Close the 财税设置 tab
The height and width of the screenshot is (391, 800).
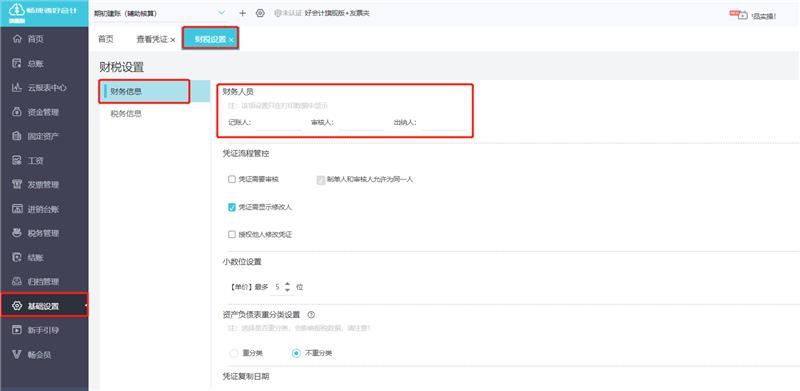point(231,40)
